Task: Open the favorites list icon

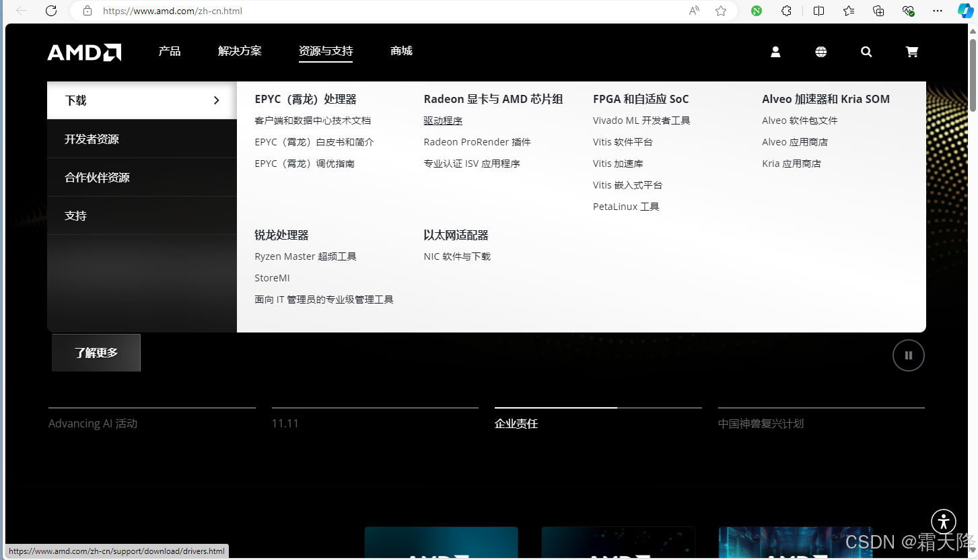Action: [x=849, y=11]
